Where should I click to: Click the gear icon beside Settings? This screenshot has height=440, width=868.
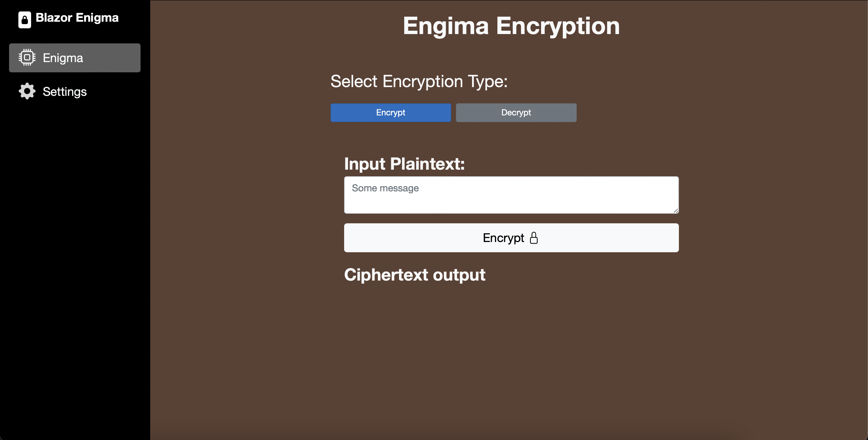tap(27, 91)
